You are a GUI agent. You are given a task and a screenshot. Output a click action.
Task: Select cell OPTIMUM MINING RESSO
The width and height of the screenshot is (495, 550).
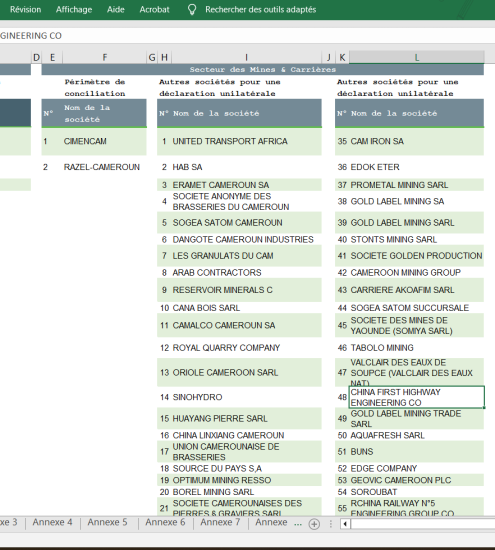click(x=247, y=480)
